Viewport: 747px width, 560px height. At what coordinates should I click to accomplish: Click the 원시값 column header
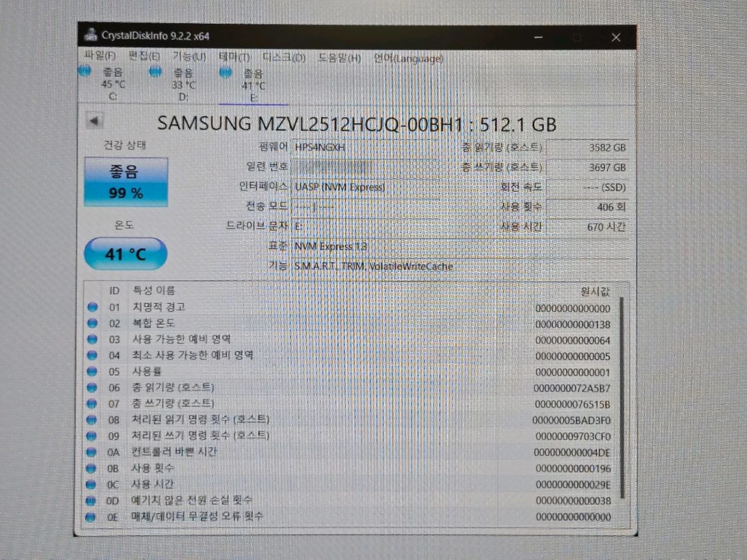point(595,291)
